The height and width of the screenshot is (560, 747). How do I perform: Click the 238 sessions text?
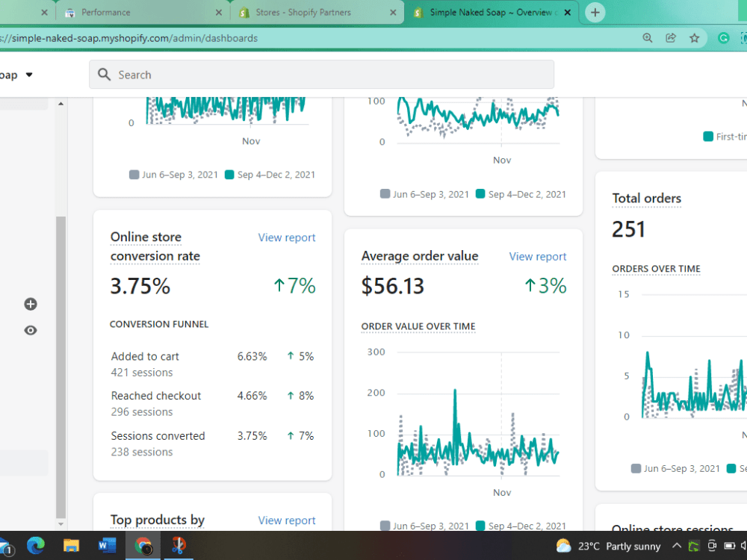tap(142, 452)
